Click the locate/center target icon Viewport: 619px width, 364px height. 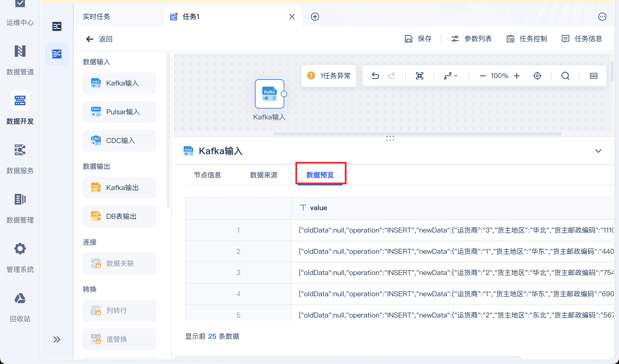coord(537,76)
